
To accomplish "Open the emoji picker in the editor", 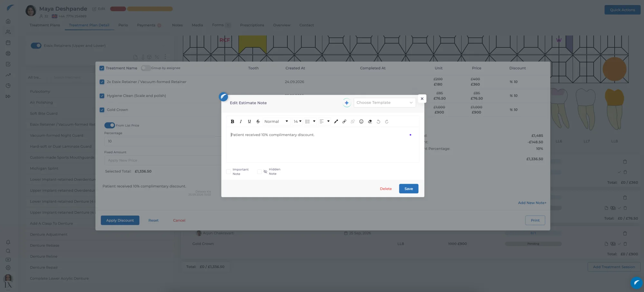I will 361,121.
